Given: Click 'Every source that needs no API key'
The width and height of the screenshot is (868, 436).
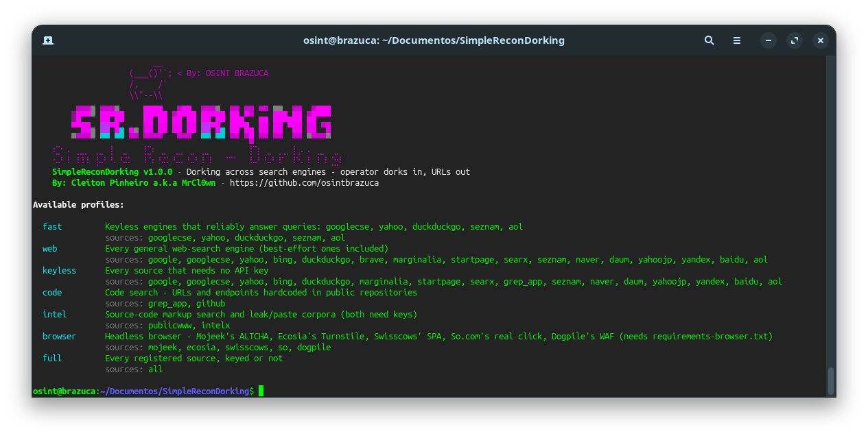Looking at the screenshot, I should (187, 271).
